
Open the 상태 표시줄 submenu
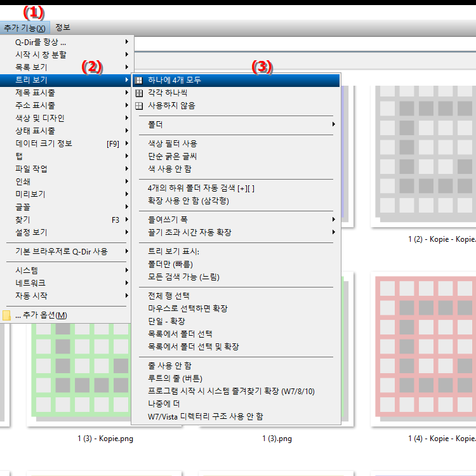click(65, 131)
